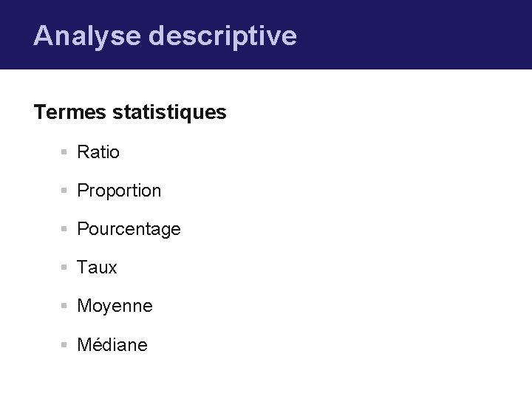
Task: Select the square bullet beside Moyenne
Action: coord(65,306)
